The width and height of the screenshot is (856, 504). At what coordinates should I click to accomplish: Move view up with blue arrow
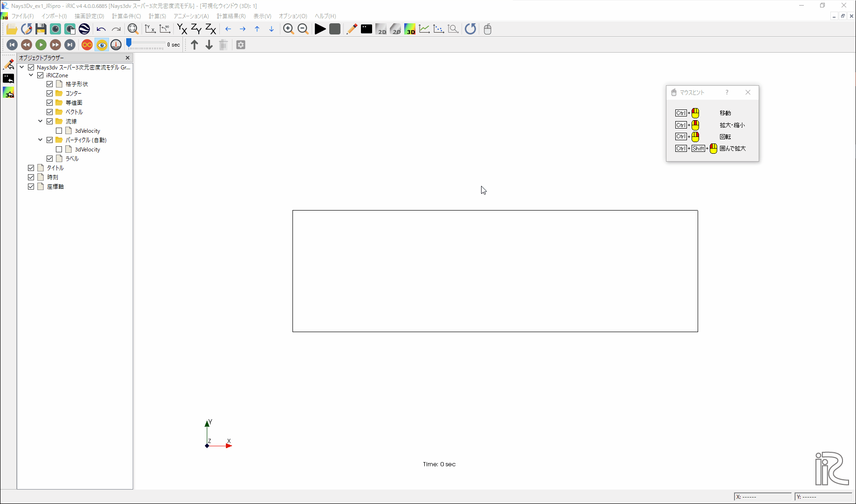[x=257, y=29]
